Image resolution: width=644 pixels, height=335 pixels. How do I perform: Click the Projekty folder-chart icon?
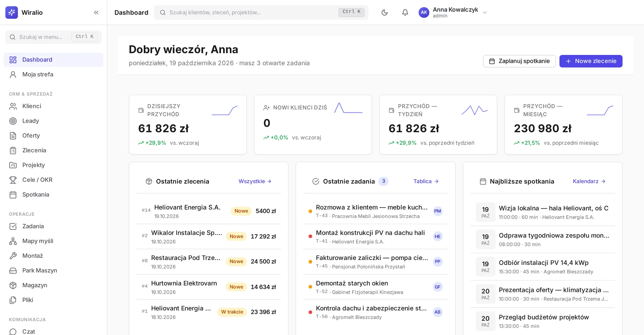(x=13, y=165)
